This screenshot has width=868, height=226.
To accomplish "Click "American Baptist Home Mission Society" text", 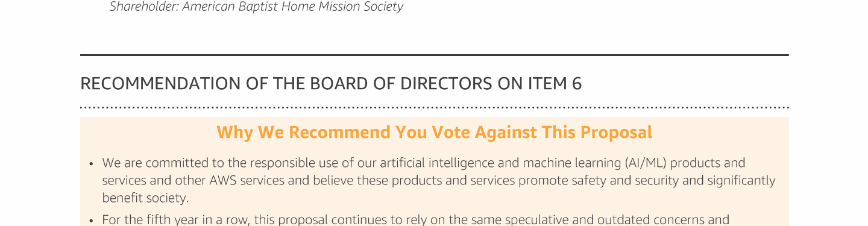I will [292, 7].
